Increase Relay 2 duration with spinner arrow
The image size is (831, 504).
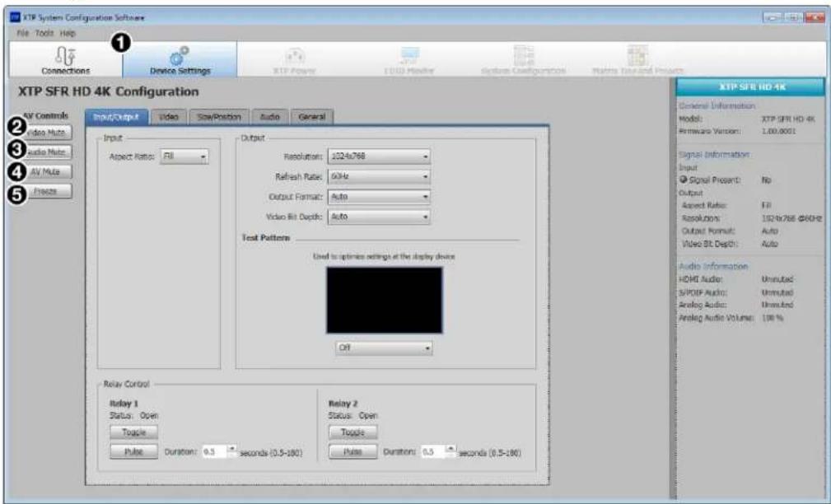point(451,449)
